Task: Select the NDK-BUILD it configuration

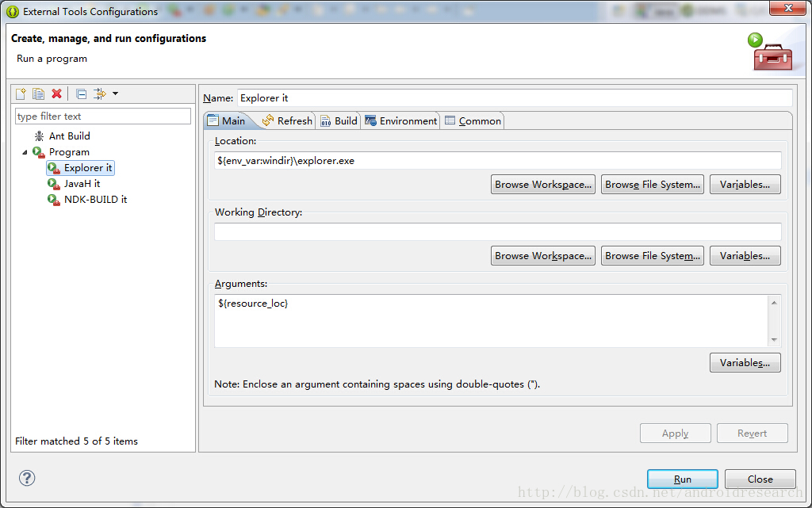Action: 95,200
